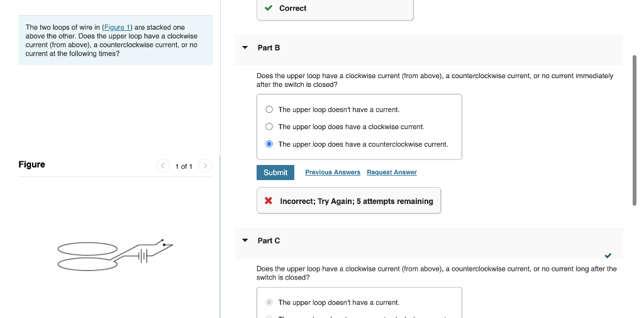This screenshot has width=644, height=318.
Task: Collapse the Part C section triangle
Action: click(x=245, y=241)
